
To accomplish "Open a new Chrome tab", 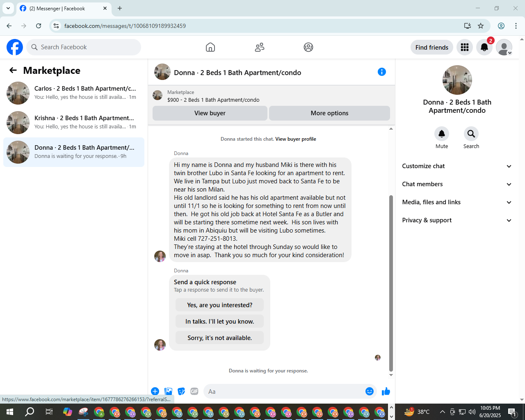I will 120,8.
